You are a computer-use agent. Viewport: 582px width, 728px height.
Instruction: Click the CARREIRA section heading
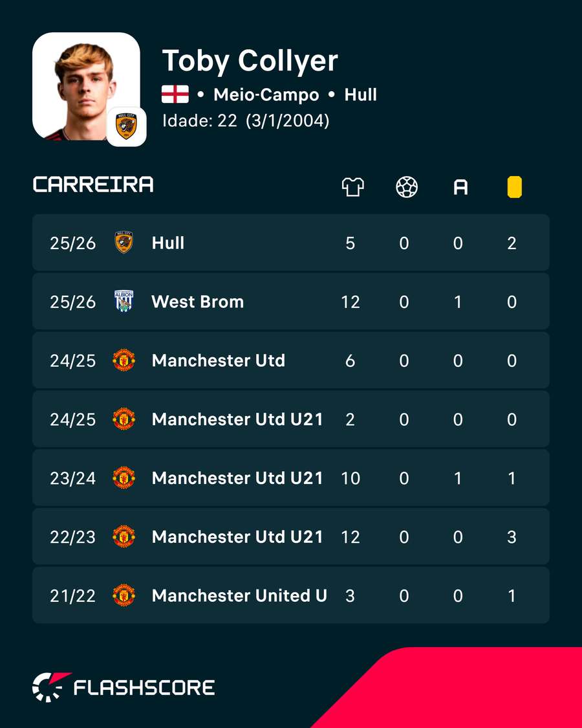click(93, 184)
